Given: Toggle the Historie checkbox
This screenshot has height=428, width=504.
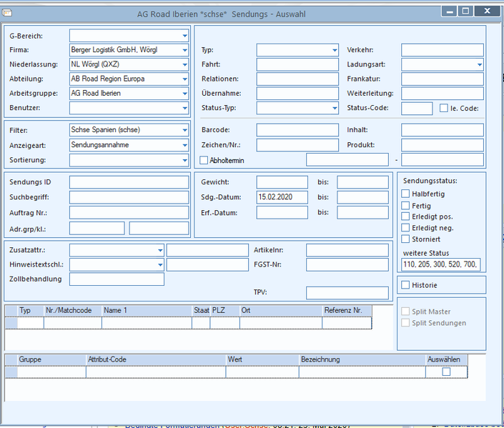Looking at the screenshot, I should 405,285.
